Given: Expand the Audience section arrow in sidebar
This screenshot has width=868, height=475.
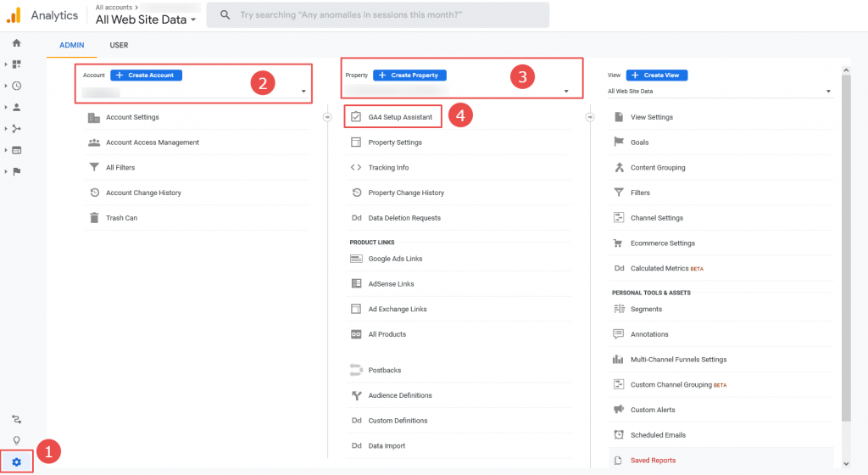Looking at the screenshot, I should point(6,108).
